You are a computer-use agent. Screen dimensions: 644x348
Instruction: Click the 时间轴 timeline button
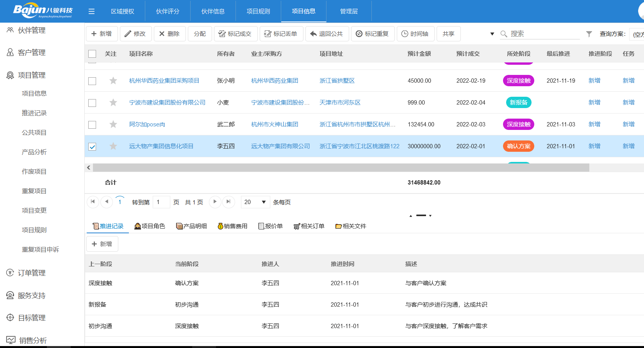coord(415,34)
